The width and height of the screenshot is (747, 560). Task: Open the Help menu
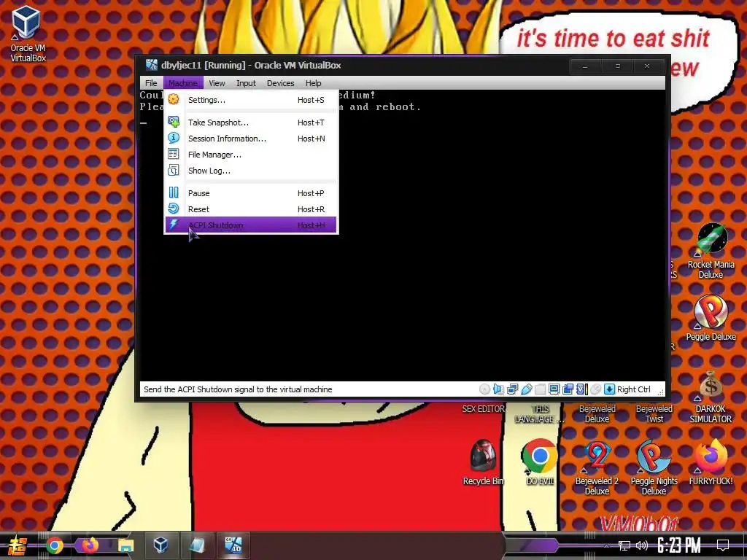(313, 83)
